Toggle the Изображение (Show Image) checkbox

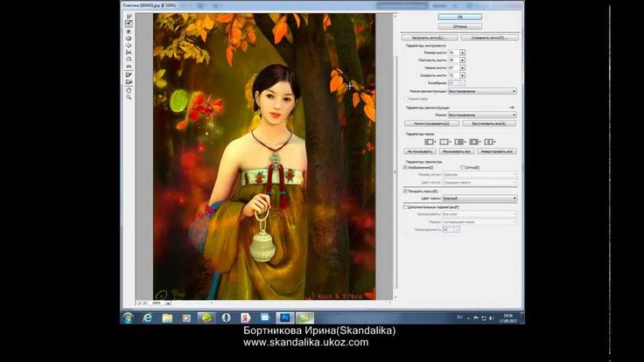tap(405, 168)
